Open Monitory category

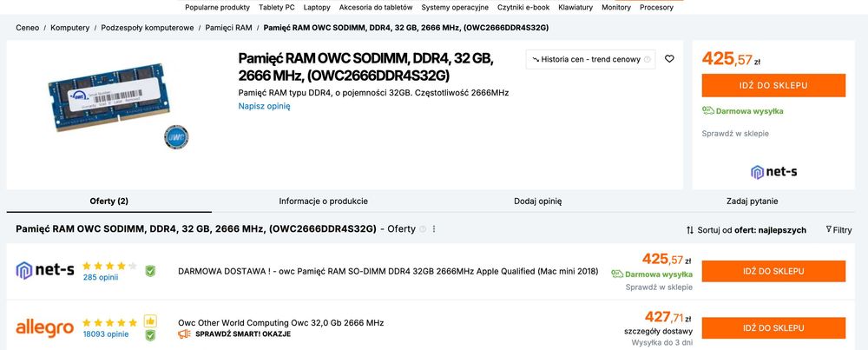[x=616, y=7]
